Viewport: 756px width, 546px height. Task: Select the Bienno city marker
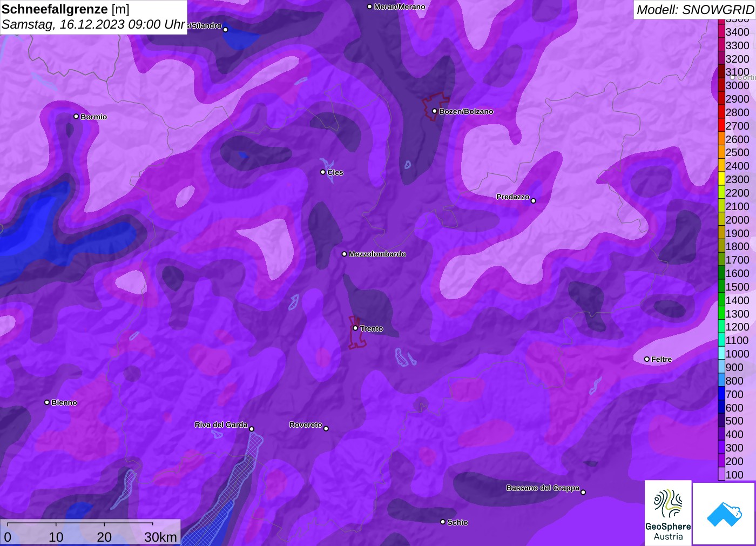click(x=47, y=402)
